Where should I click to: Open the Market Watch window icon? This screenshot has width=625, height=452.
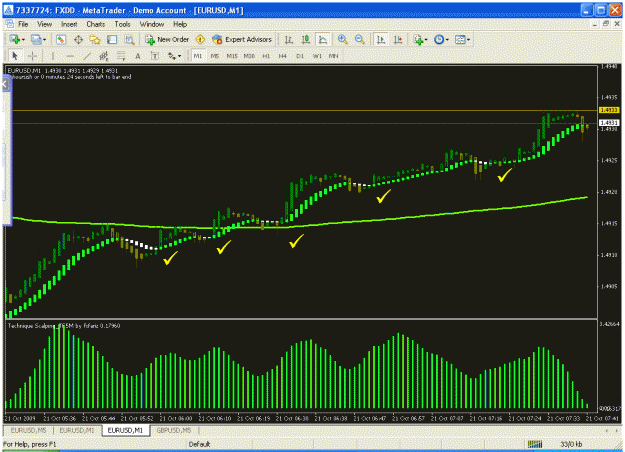click(61, 39)
